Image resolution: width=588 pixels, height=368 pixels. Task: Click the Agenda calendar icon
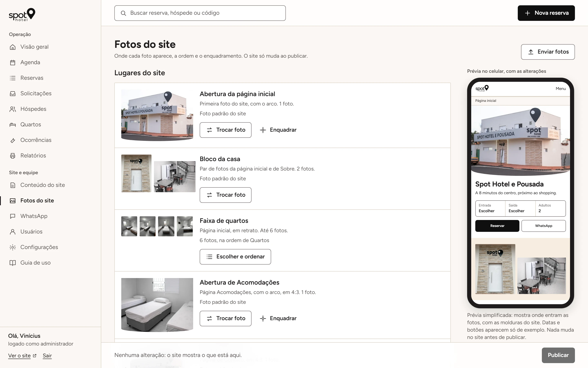pos(13,63)
